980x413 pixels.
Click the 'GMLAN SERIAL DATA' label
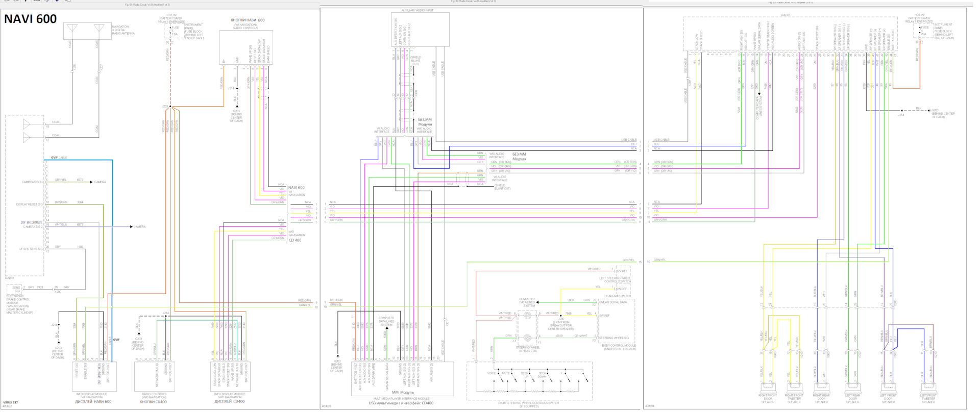coord(613,302)
